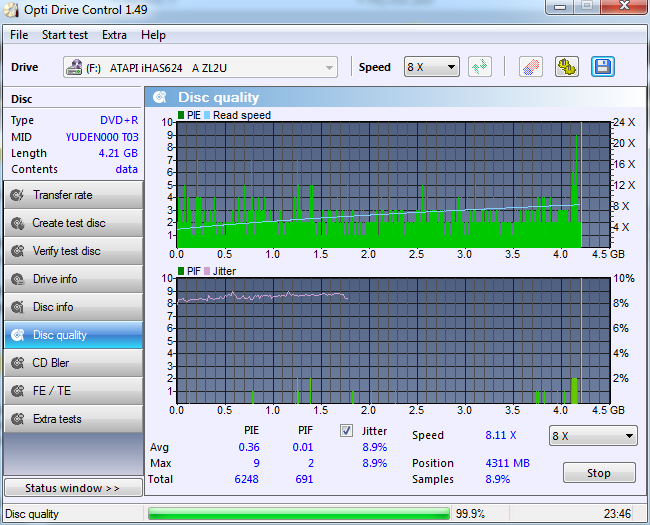Click the Stop button
Image resolution: width=650 pixels, height=525 pixels.
click(x=599, y=473)
